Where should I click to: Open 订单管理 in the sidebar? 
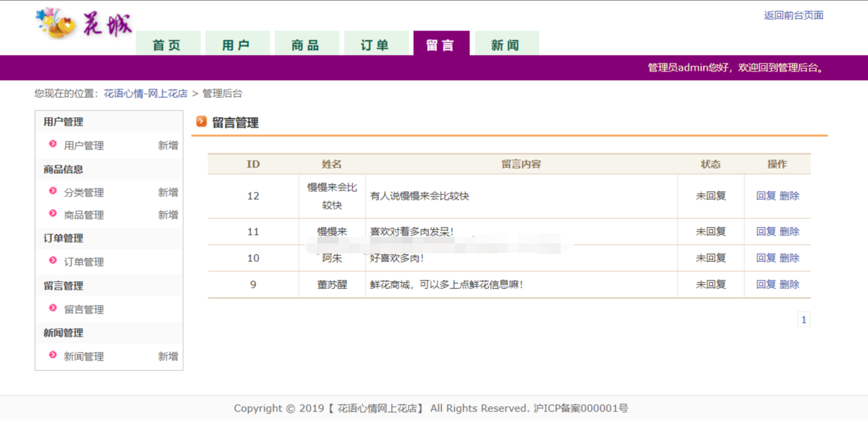[84, 262]
